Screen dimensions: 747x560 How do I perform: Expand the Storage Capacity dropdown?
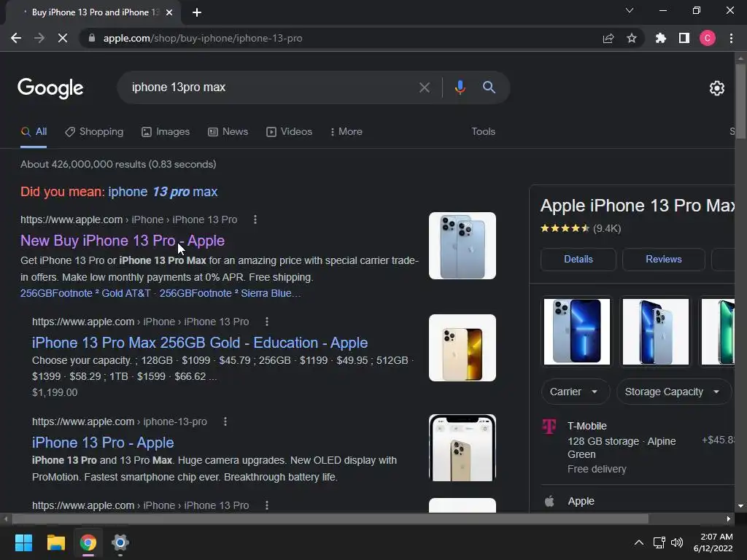coord(673,392)
